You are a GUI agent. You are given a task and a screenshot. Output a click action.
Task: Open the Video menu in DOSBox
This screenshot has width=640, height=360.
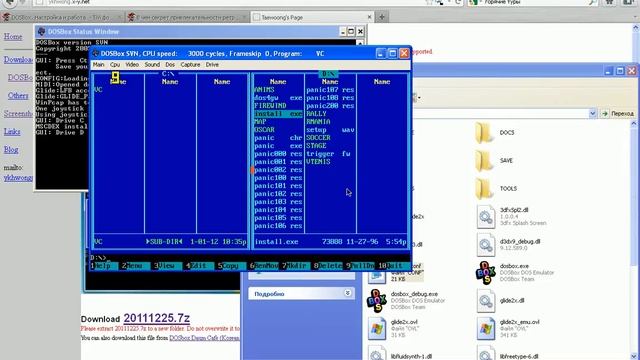pyautogui.click(x=132, y=65)
